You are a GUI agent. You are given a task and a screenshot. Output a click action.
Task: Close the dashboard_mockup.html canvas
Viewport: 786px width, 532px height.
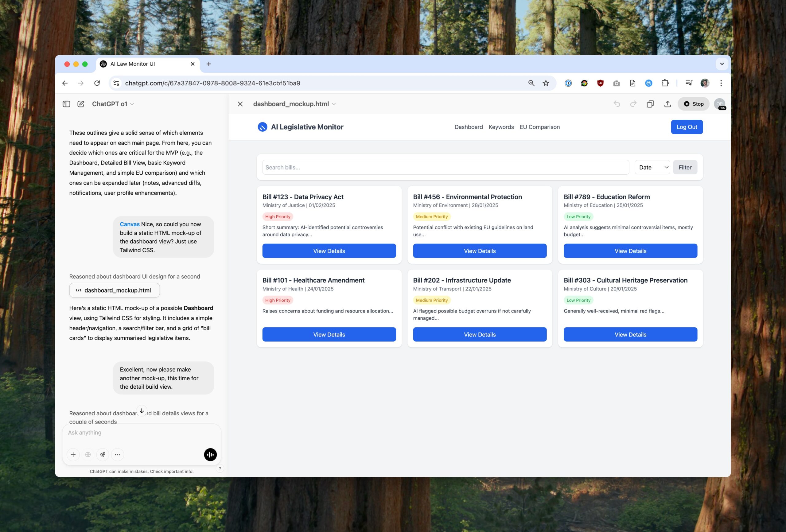coord(240,104)
